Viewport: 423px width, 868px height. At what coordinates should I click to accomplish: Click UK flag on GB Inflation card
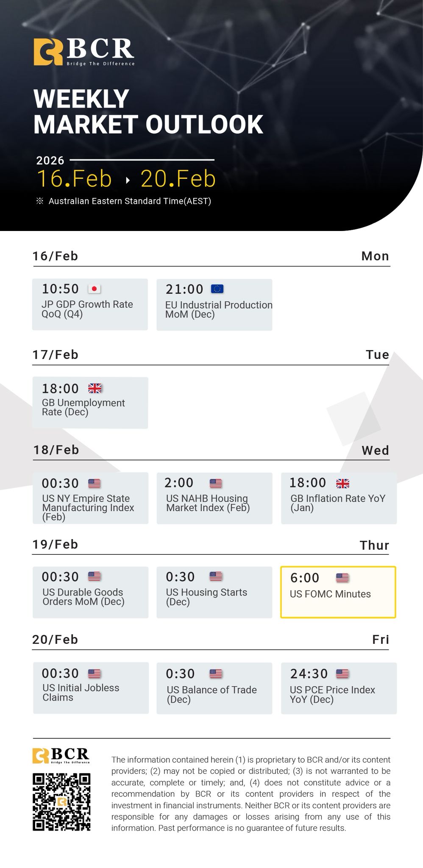click(342, 483)
